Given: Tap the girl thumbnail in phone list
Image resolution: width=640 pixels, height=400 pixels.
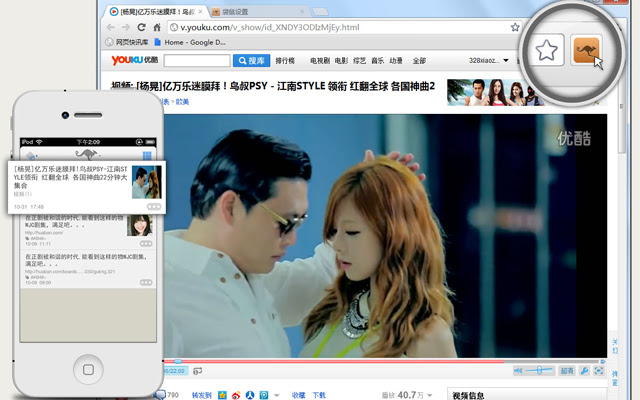Looking at the screenshot, I should point(140,225).
